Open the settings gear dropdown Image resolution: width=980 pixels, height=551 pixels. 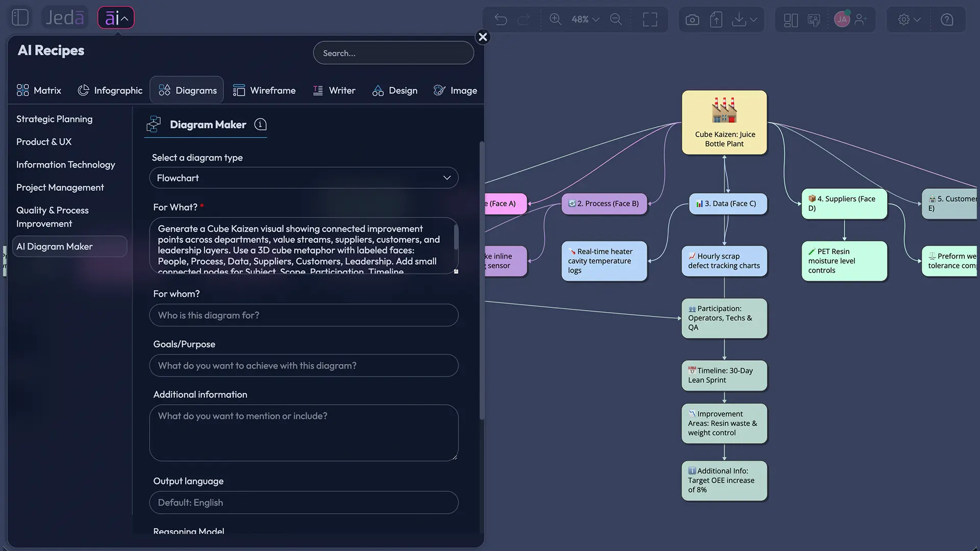click(x=909, y=19)
